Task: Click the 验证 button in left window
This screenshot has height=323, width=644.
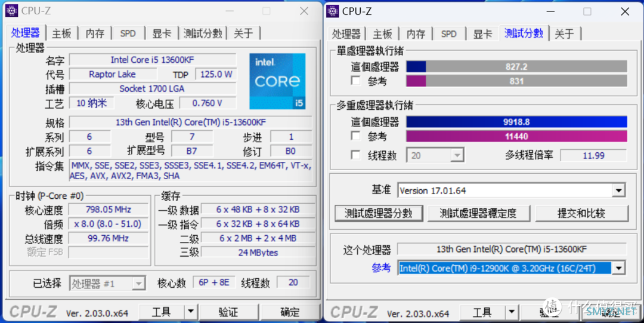Action: pos(228,312)
